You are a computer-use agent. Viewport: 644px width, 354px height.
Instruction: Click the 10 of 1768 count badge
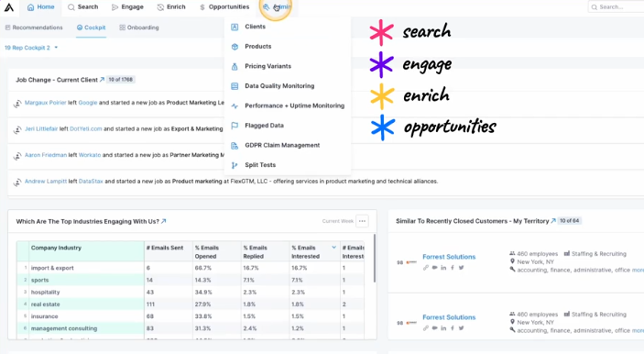(121, 80)
